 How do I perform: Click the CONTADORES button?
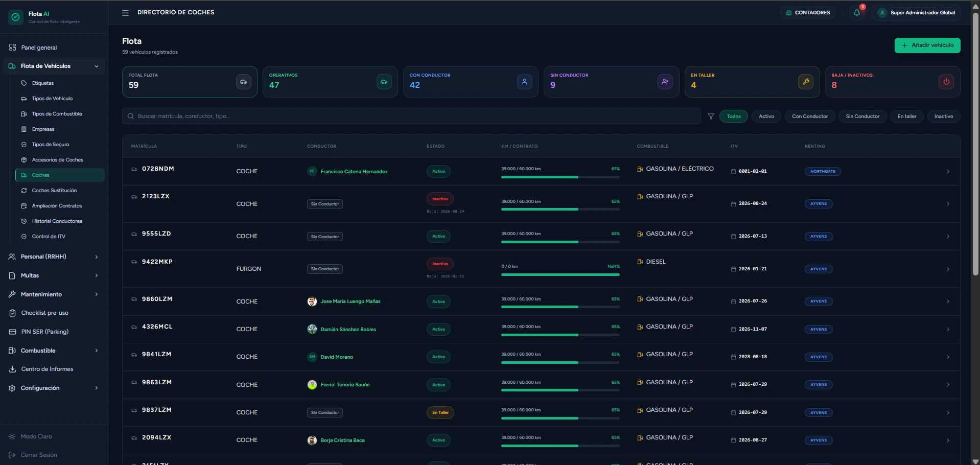(x=808, y=13)
